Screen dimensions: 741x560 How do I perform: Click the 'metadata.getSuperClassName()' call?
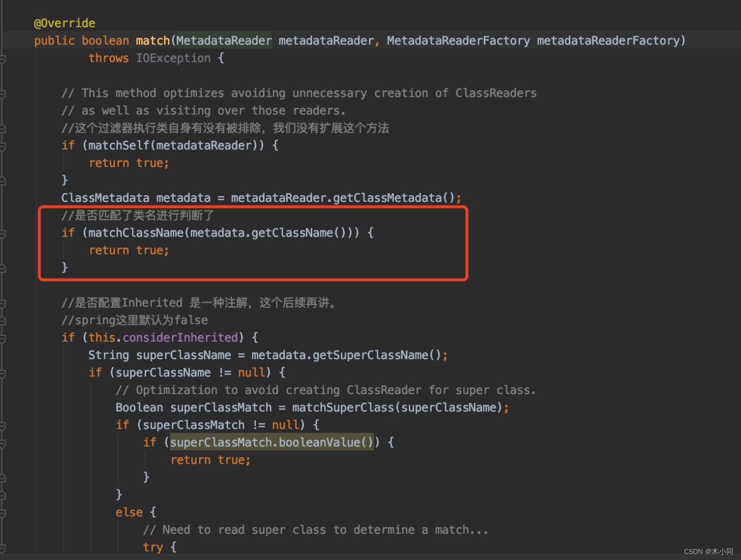[x=346, y=355]
